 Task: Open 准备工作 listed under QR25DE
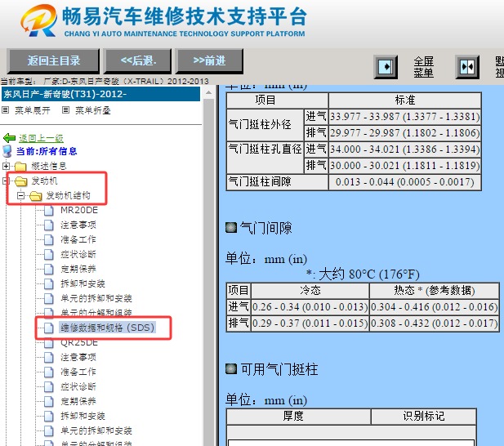coord(78,372)
